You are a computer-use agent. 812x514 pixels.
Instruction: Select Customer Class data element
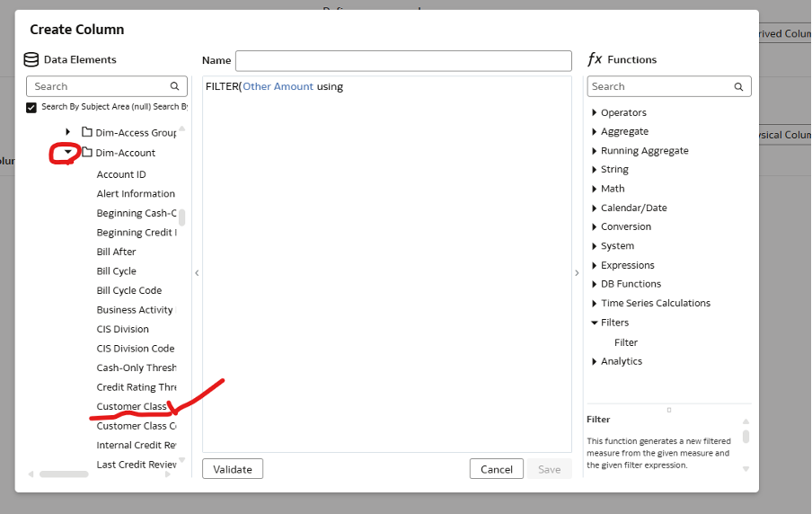[132, 406]
